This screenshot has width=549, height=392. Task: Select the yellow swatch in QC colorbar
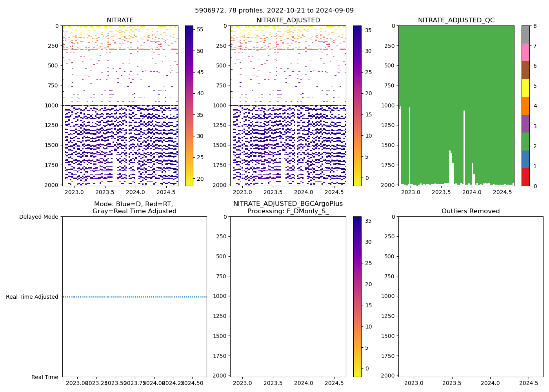click(525, 88)
